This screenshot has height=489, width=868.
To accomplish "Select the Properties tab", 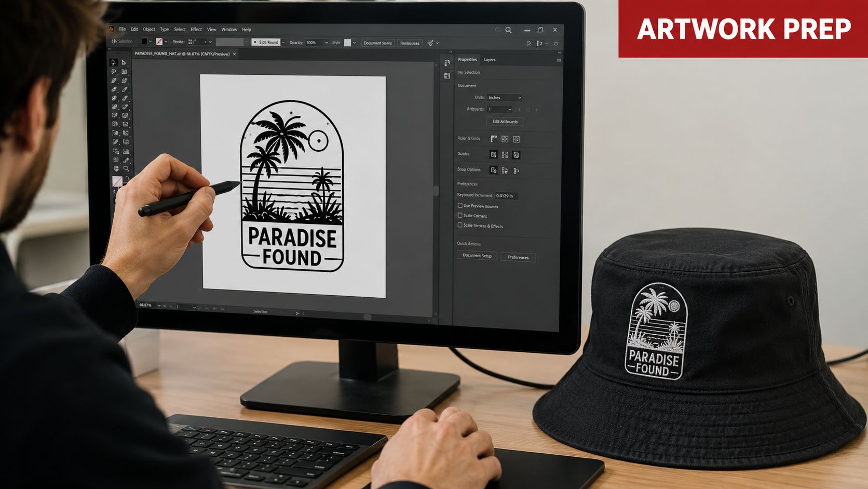I will tap(467, 60).
